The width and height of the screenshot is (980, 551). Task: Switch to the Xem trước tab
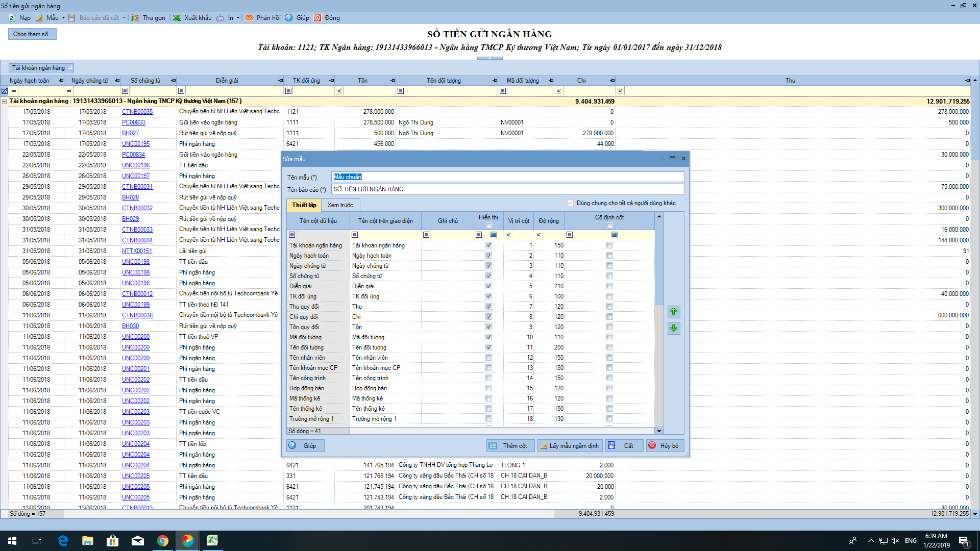coord(340,205)
